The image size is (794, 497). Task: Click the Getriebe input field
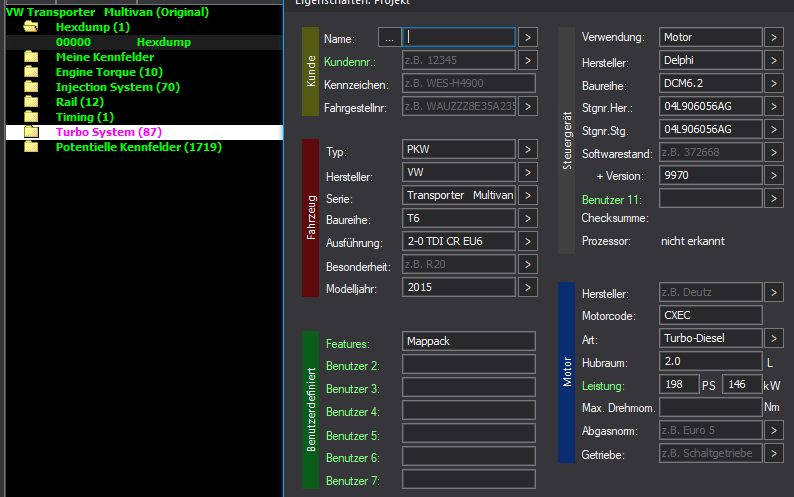pos(711,453)
